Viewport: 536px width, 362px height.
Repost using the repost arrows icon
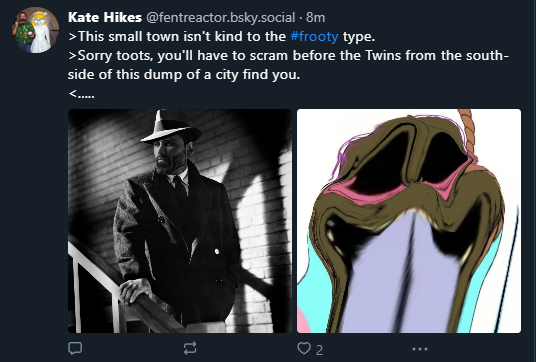coord(190,348)
